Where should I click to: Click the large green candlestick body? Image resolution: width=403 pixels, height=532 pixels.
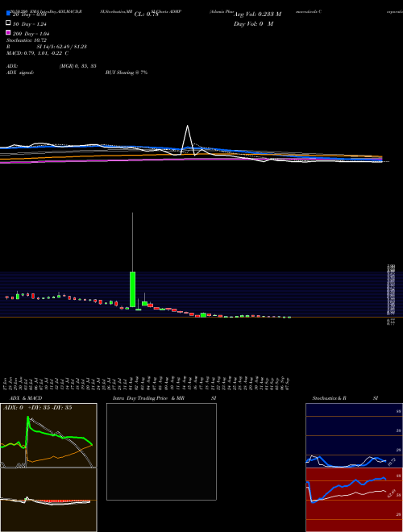click(133, 289)
